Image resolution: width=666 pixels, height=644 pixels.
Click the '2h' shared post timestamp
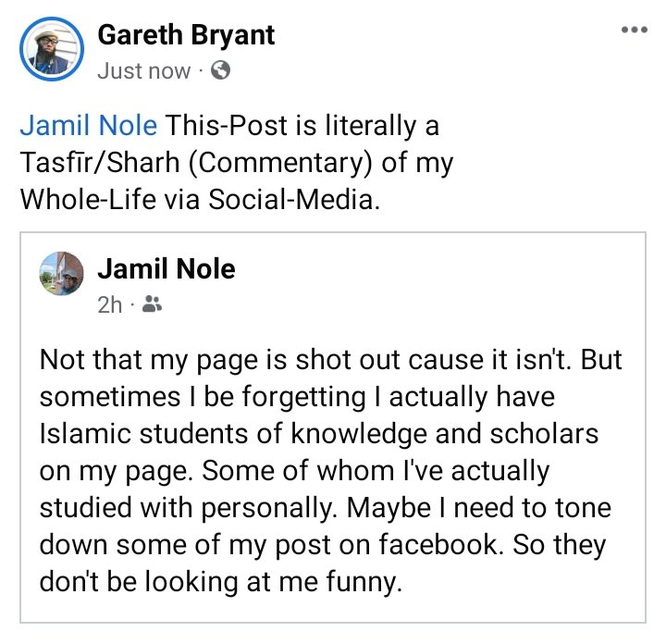(109, 304)
